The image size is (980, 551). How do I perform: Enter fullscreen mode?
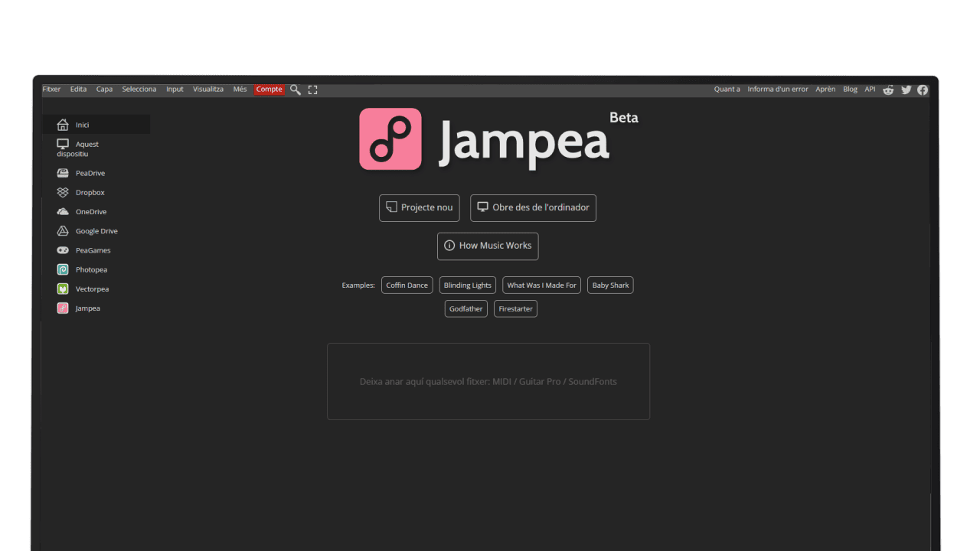pos(312,90)
